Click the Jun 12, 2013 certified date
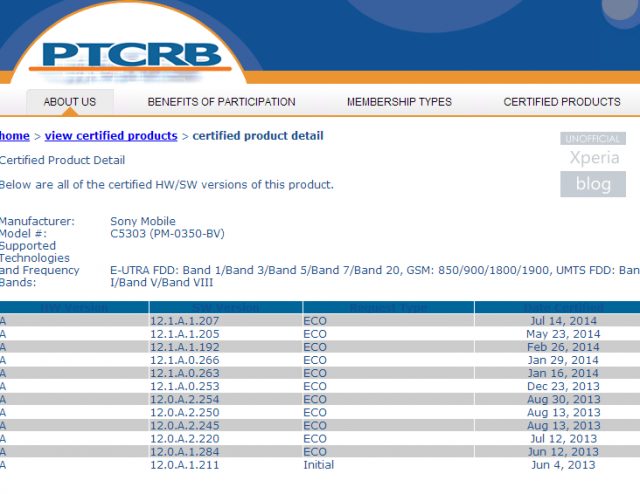The height and width of the screenshot is (494, 640). (x=563, y=452)
